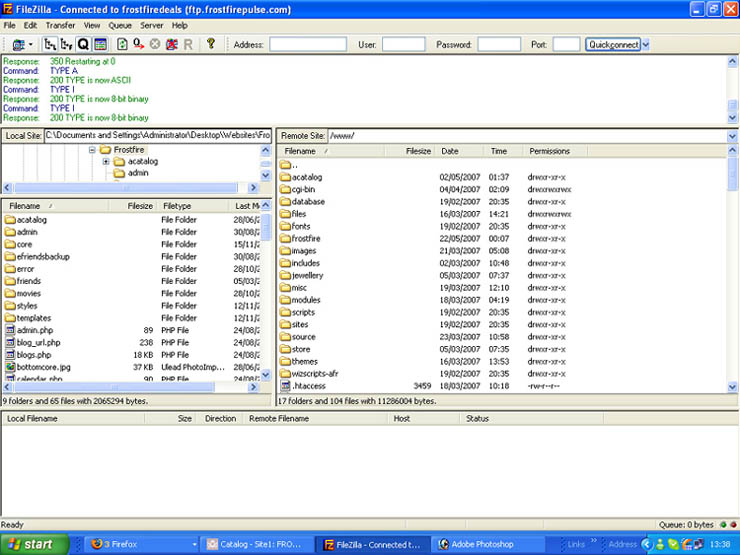Viewport: 740px width, 555px height.
Task: Select the .htaccess remote file icon
Action: click(x=285, y=386)
